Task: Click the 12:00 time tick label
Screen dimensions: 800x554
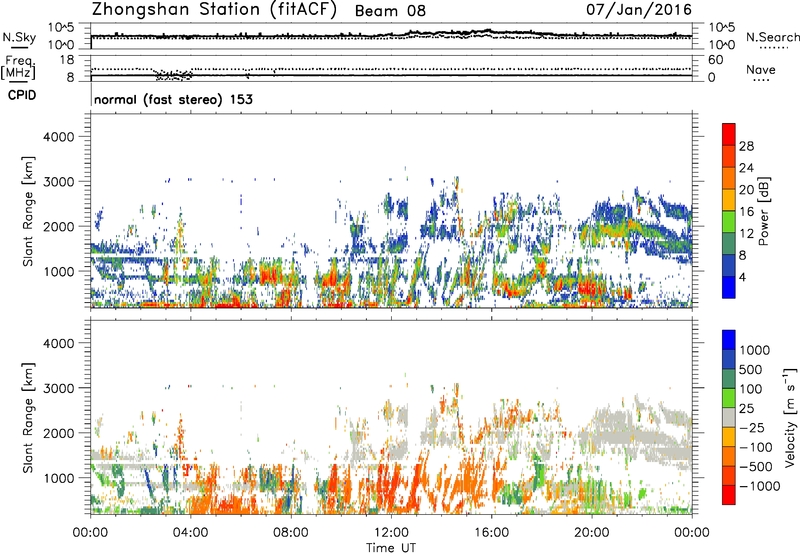Action: tap(391, 533)
